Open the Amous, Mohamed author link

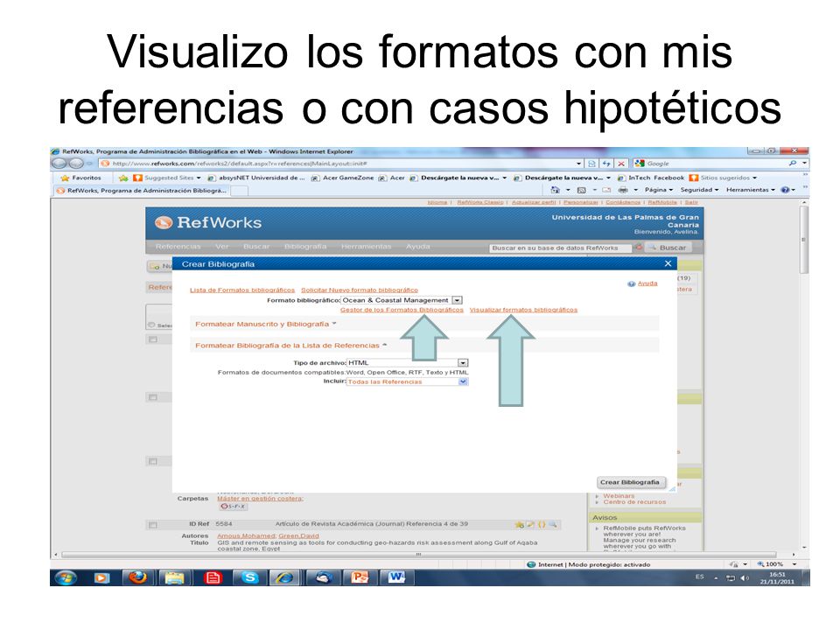pos(246,535)
